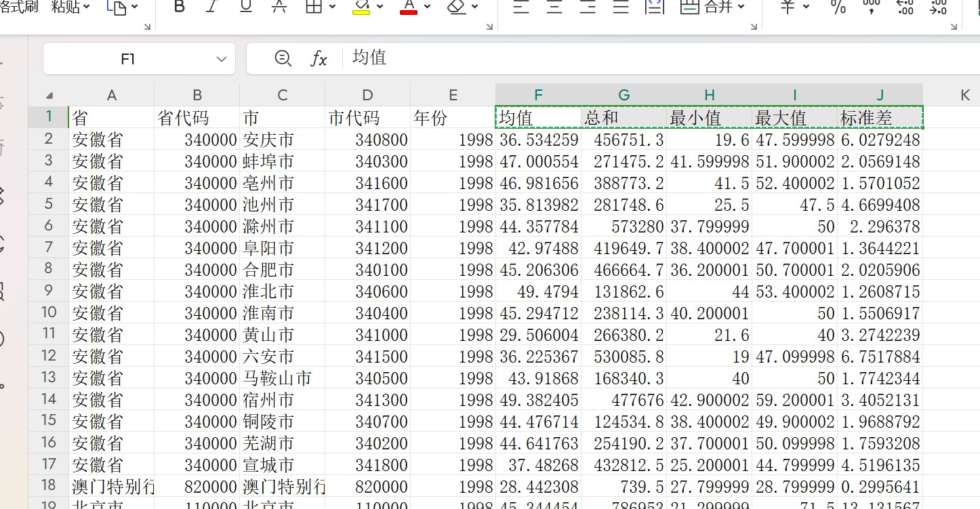Click the cell borders icon
This screenshot has height=509, width=980.
[x=313, y=7]
